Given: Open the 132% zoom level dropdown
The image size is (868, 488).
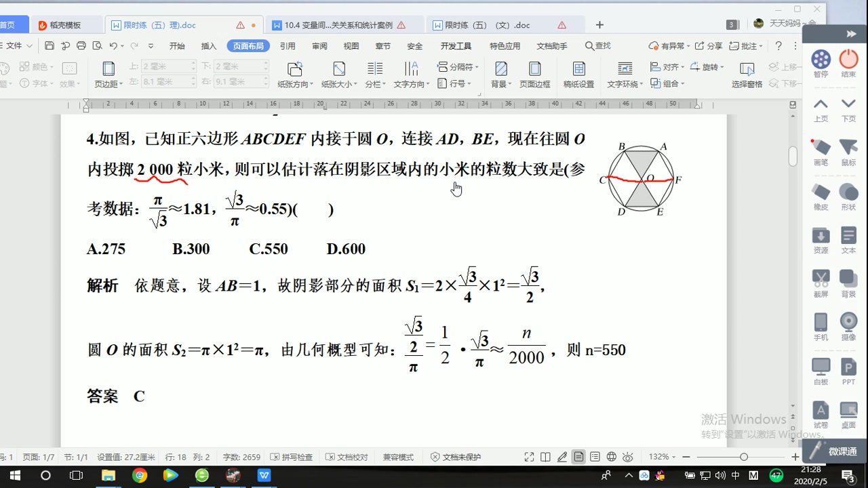Looking at the screenshot, I should coord(663,457).
